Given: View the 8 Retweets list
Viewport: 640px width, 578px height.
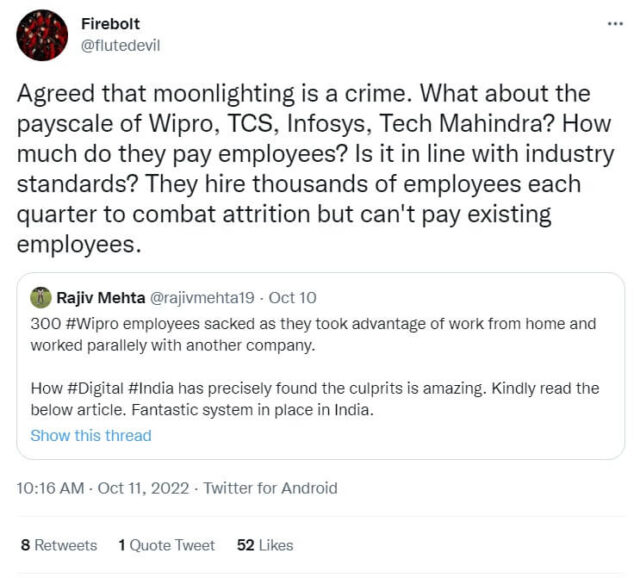Looking at the screenshot, I should click(x=59, y=545).
